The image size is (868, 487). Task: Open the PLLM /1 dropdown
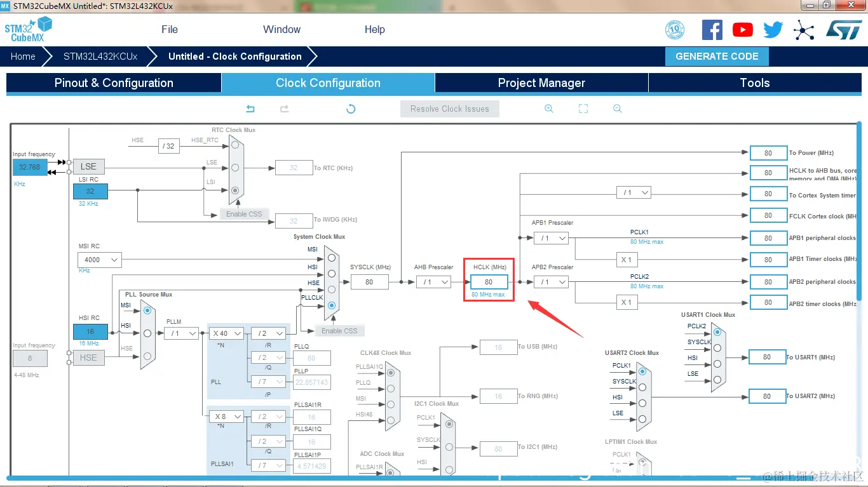tap(181, 333)
